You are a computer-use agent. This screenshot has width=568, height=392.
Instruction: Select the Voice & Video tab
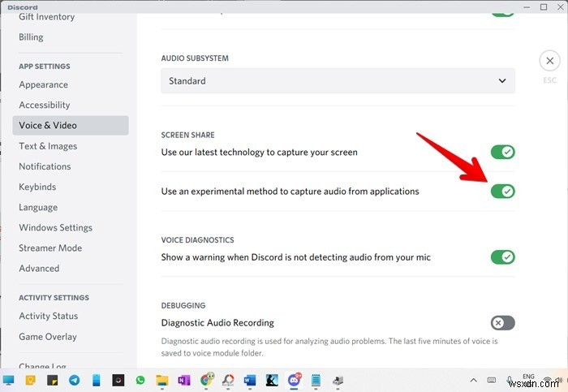[x=71, y=125]
